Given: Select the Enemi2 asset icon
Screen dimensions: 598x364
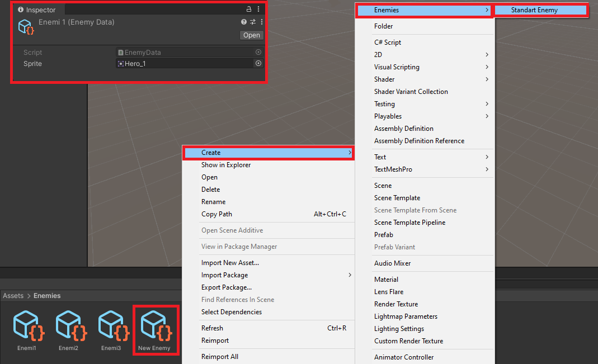Looking at the screenshot, I should (70, 327).
